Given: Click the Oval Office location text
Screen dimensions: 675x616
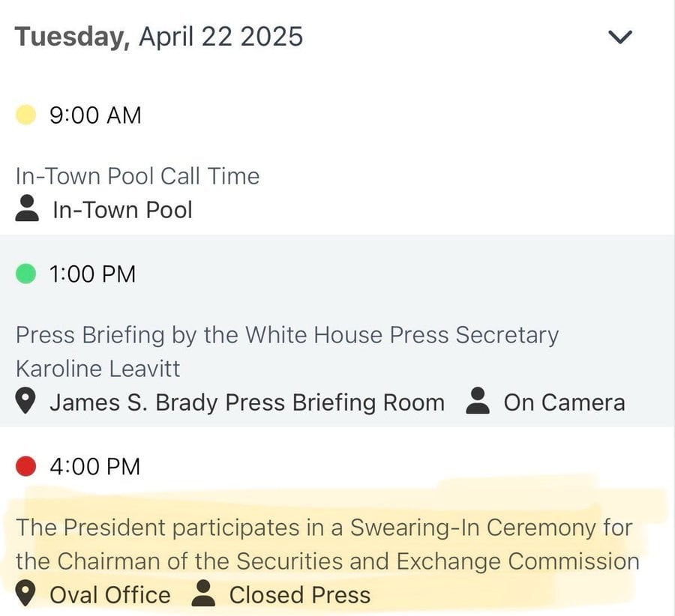Looking at the screenshot, I should (109, 595).
